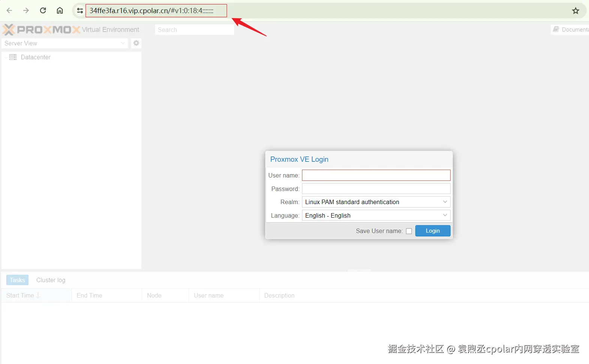This screenshot has height=364, width=589.
Task: Click the Proxmox VE Login title
Action: coord(299,159)
